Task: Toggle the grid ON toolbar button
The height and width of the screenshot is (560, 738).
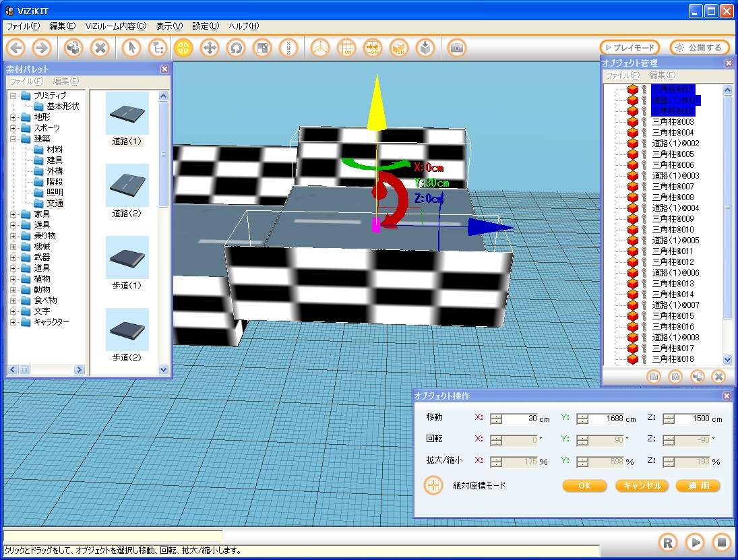Action: click(x=346, y=48)
